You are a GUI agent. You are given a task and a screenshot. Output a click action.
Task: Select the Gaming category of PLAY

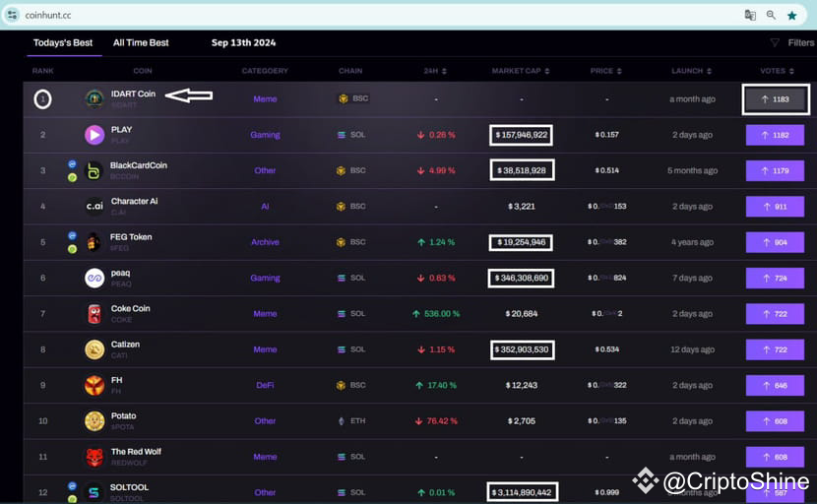(265, 135)
